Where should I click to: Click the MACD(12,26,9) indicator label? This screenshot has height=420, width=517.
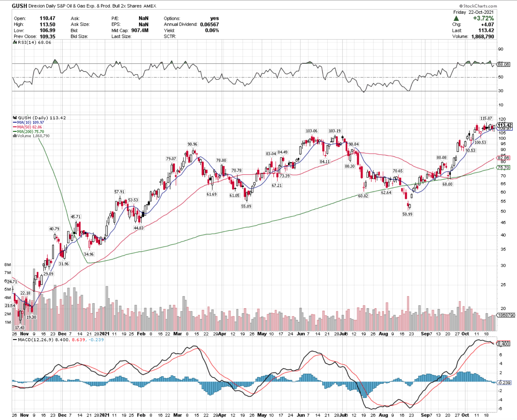pyautogui.click(x=35, y=340)
